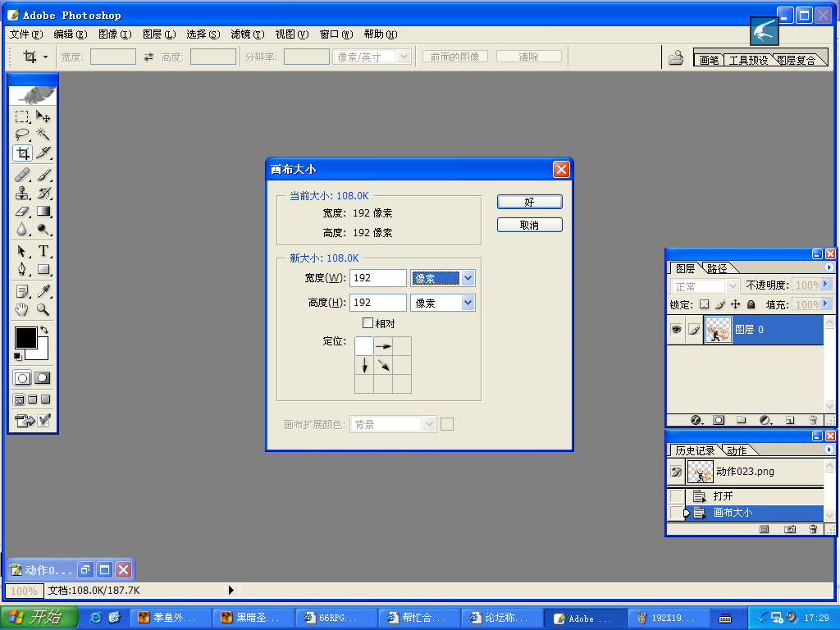Enable the 相对 (Relative) checkbox
Viewport: 840px width, 630px height.
[367, 323]
